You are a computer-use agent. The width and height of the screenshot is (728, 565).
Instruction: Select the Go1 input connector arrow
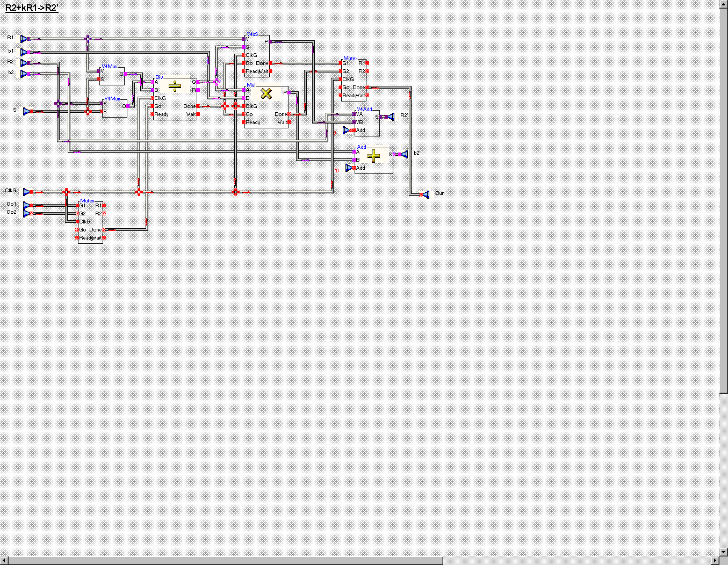pos(27,205)
